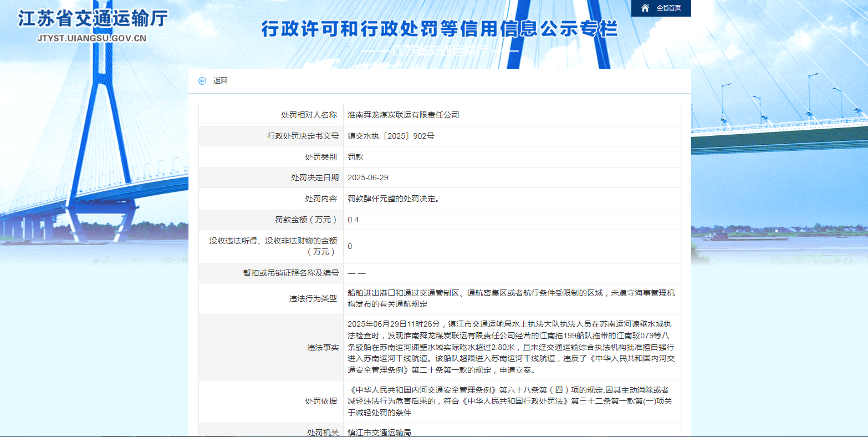Screen dimensions: 868x437
Task: Click the 处罚机关 label cell
Action: click(271, 430)
